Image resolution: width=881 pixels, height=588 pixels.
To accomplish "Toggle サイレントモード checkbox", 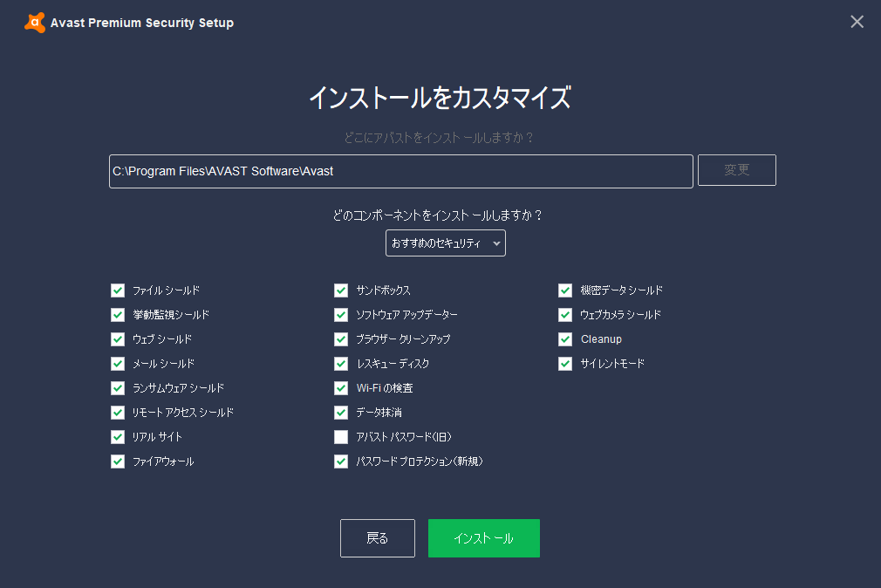I will coord(565,364).
